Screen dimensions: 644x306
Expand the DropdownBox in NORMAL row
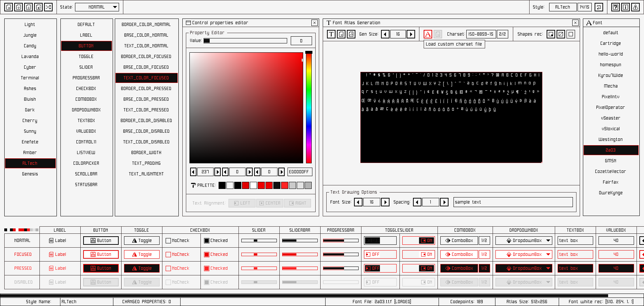click(524, 241)
